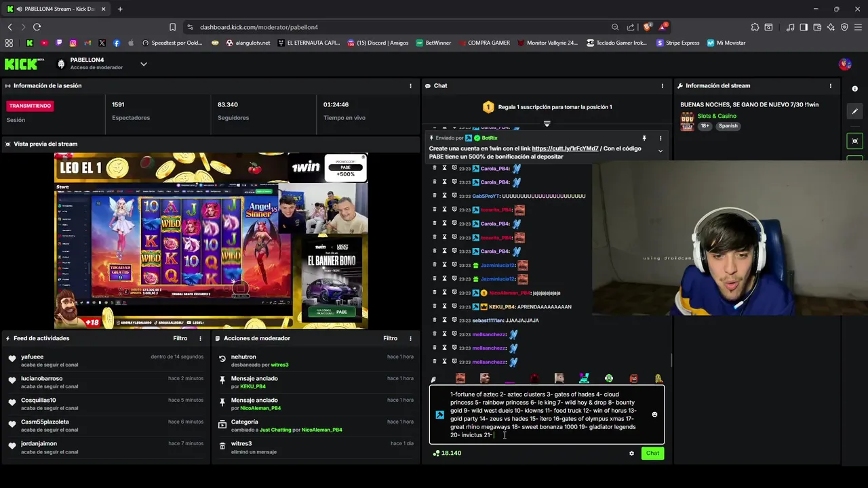Open the Slots & Casino category link
The image size is (868, 488).
pos(717,116)
